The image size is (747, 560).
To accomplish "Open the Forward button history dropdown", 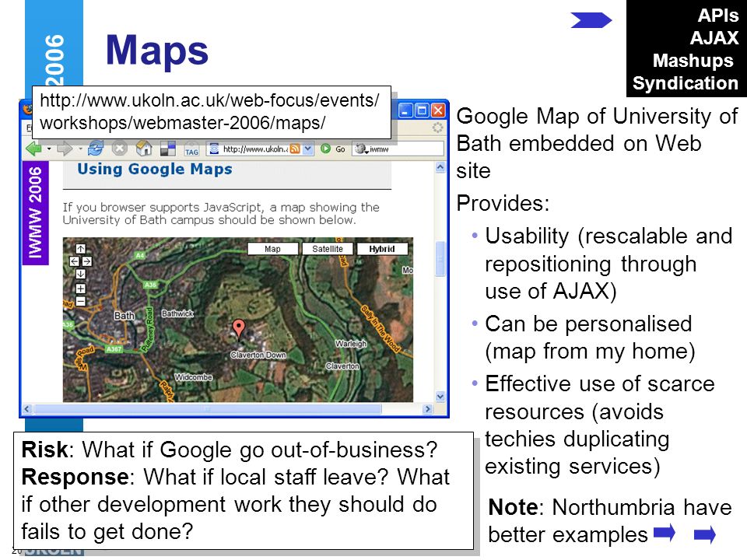I will pos(80,149).
